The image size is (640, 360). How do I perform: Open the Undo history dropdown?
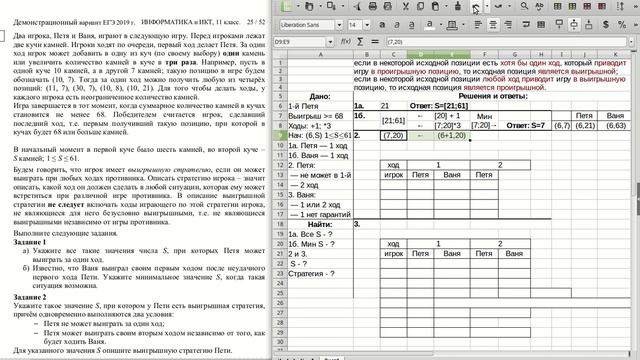coord(487,6)
